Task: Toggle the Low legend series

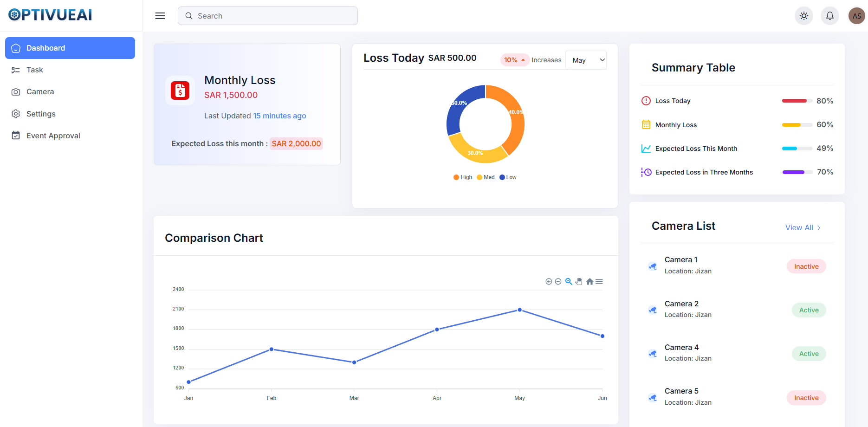Action: tap(508, 177)
